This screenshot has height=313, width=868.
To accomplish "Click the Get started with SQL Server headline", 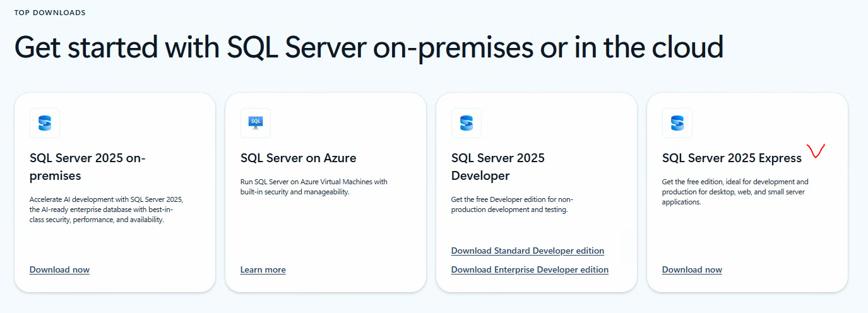I will pos(369,48).
